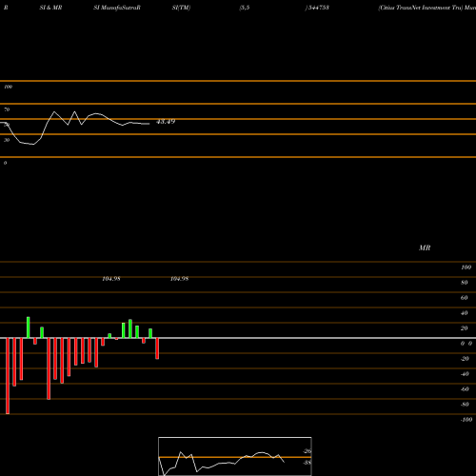Click the 40 label on MR axis
This screenshot has height=476, width=476.
(465, 313)
